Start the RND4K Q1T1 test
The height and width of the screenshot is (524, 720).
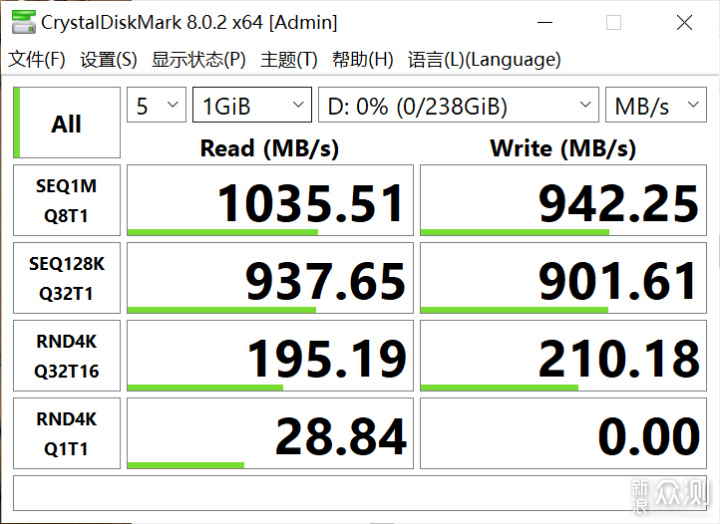67,434
